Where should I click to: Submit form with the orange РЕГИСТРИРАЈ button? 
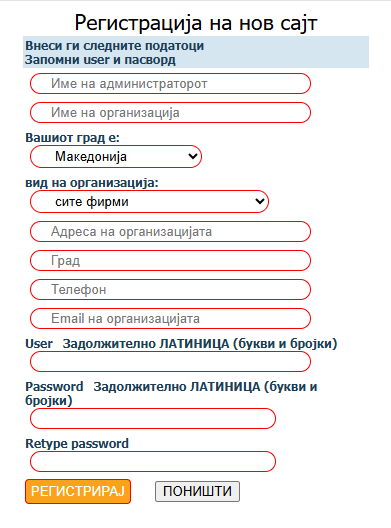tap(78, 492)
